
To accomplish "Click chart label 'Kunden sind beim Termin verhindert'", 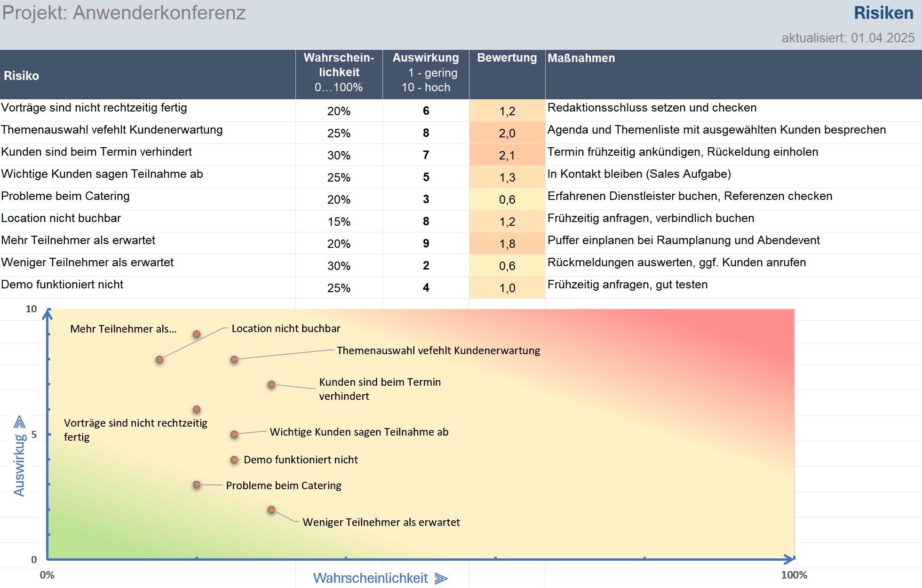I will click(x=380, y=389).
